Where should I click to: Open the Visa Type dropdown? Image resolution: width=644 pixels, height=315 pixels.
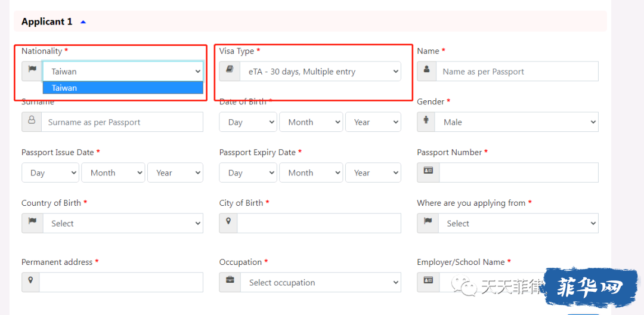[321, 72]
